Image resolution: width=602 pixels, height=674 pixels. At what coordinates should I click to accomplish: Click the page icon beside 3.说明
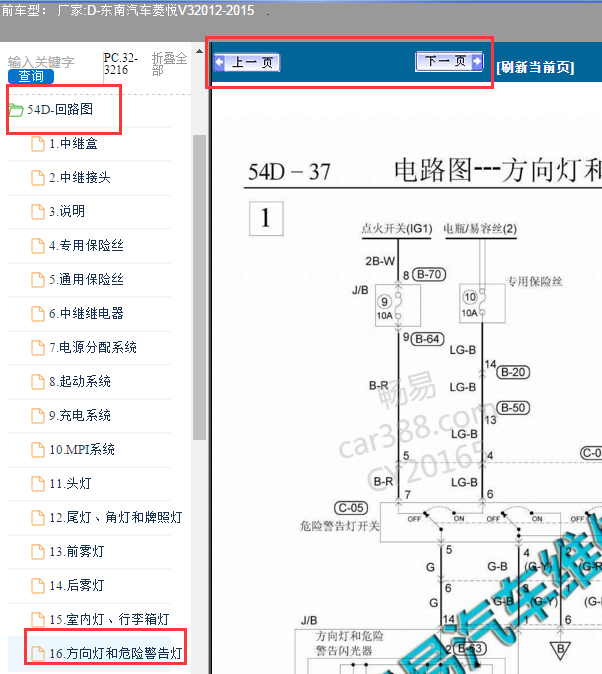tap(38, 212)
